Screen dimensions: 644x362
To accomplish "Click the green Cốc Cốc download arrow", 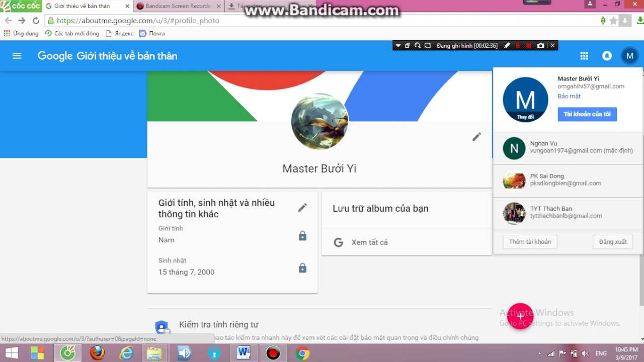I will tap(640, 21).
